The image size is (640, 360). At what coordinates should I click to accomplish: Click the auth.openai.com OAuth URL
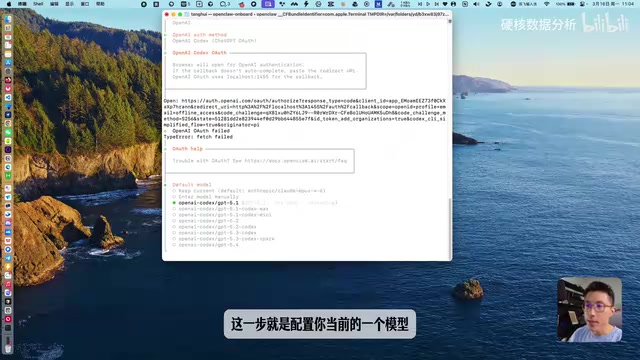tap(304, 113)
